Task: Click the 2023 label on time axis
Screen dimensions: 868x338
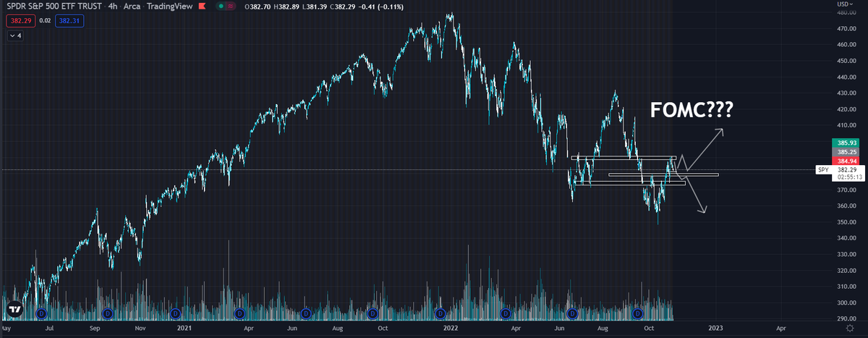Action: click(x=715, y=328)
